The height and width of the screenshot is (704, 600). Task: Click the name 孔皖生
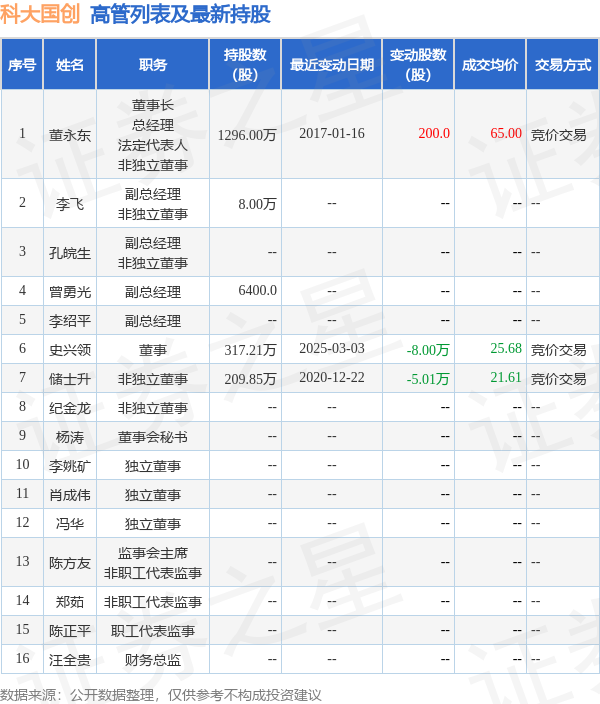(x=70, y=253)
